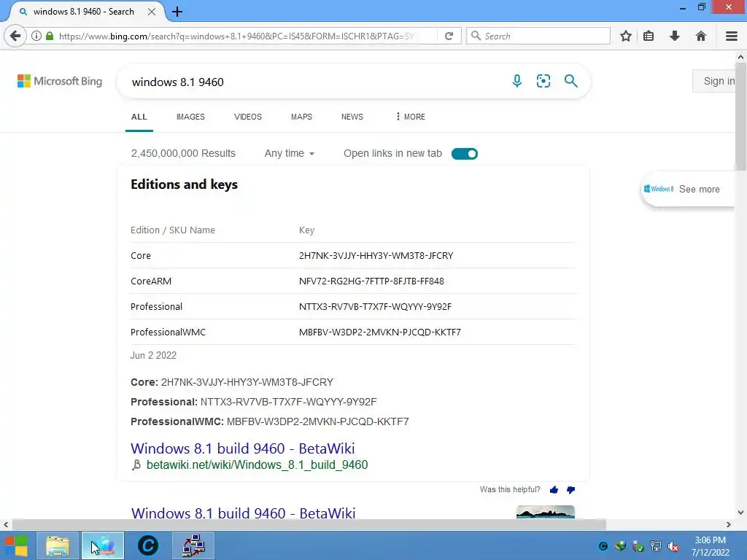Open Bing visual search camera icon
Image resolution: width=747 pixels, height=560 pixels.
coord(543,81)
